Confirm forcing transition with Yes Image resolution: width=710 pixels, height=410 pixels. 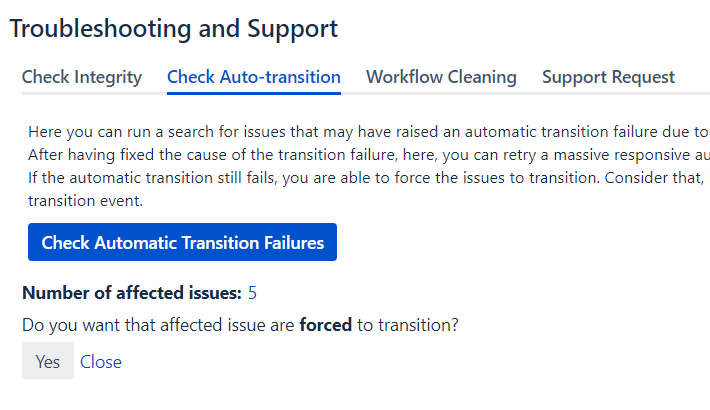coord(48,361)
